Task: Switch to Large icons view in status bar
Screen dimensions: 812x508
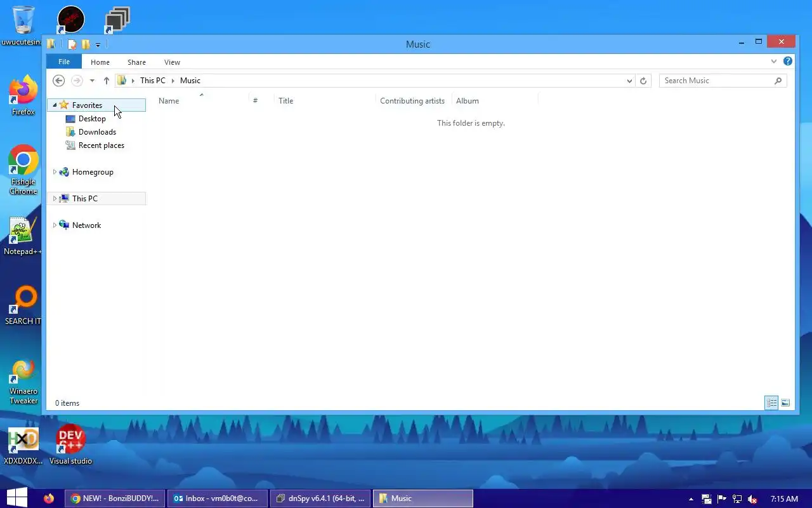Action: 785,403
